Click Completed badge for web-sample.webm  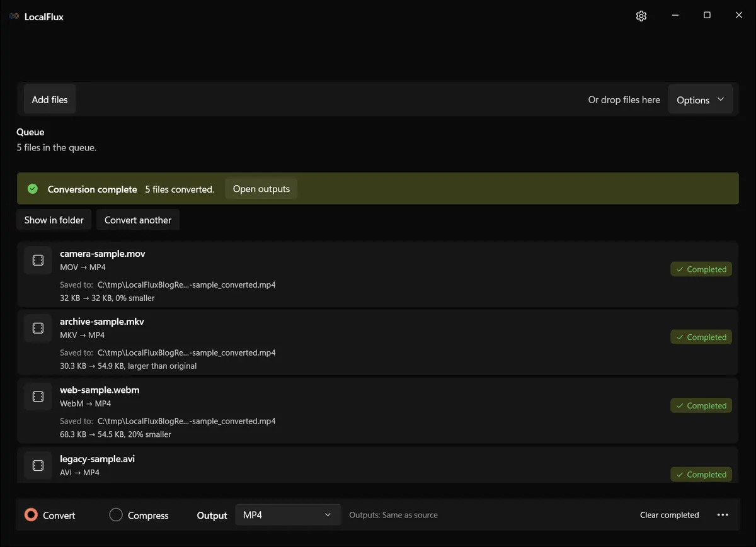click(x=701, y=406)
